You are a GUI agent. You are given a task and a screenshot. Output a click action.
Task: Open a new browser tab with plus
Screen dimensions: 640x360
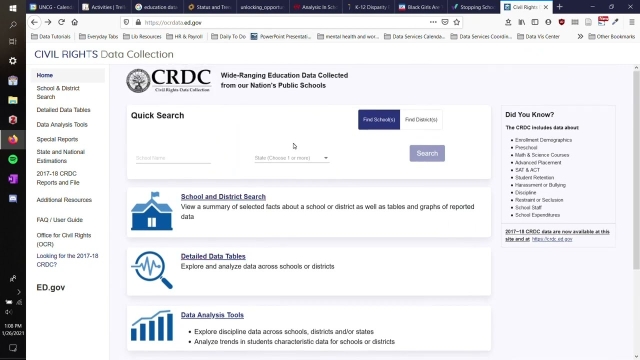point(560,7)
